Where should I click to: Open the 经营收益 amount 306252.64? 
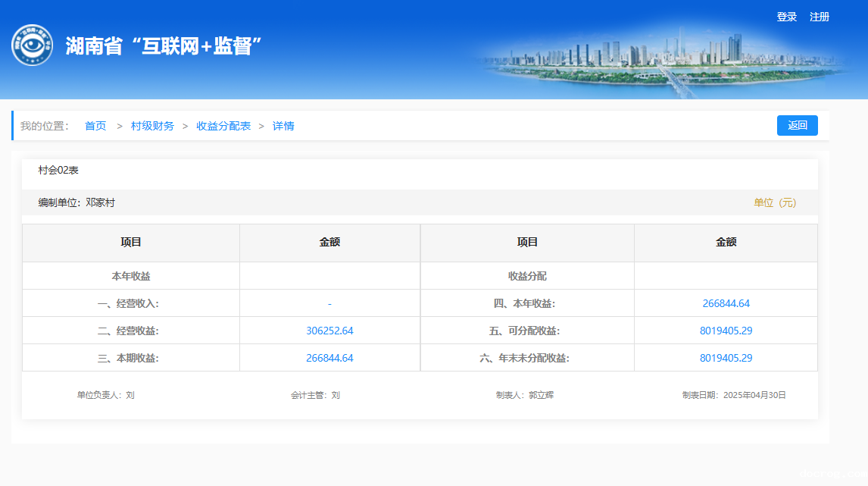(x=329, y=331)
